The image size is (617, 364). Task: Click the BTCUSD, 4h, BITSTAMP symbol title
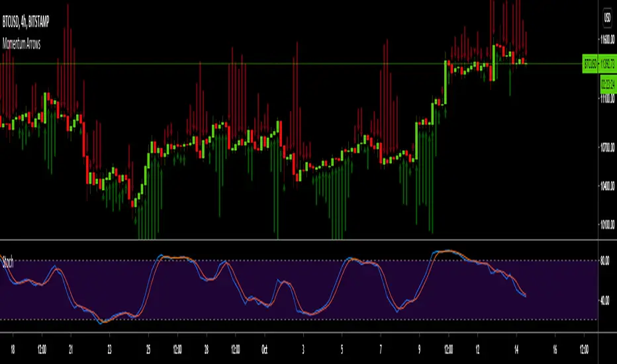(26, 22)
